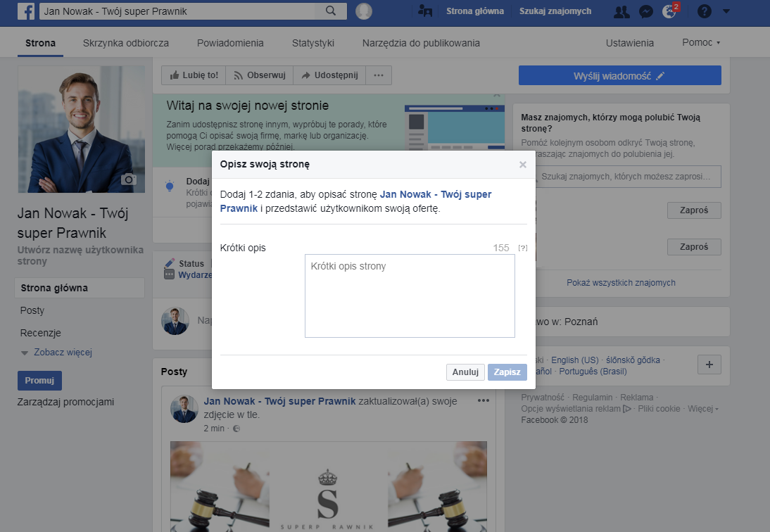Open the Ustawienia tab
The image size is (770, 532).
coord(629,43)
